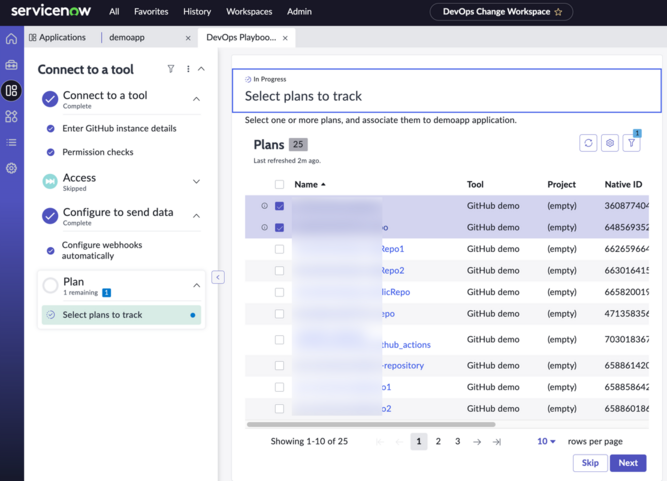Collapse the Connect to a tool playbook header
This screenshot has height=481, width=667.
click(x=202, y=69)
